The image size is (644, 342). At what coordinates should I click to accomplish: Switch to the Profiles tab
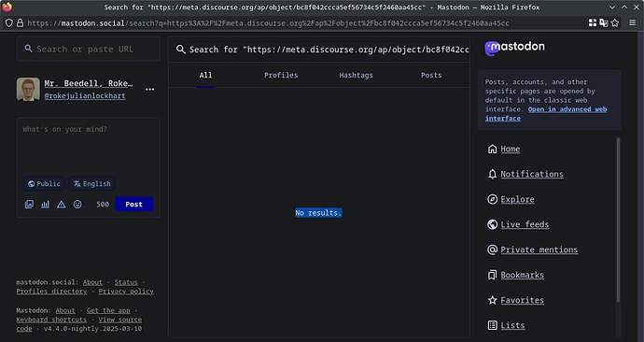(x=281, y=76)
